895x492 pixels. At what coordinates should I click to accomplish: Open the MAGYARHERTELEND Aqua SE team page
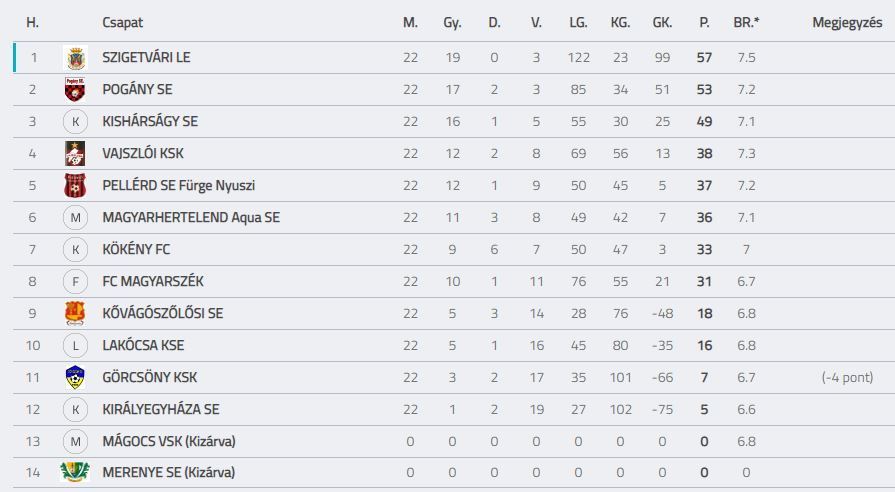(191, 217)
